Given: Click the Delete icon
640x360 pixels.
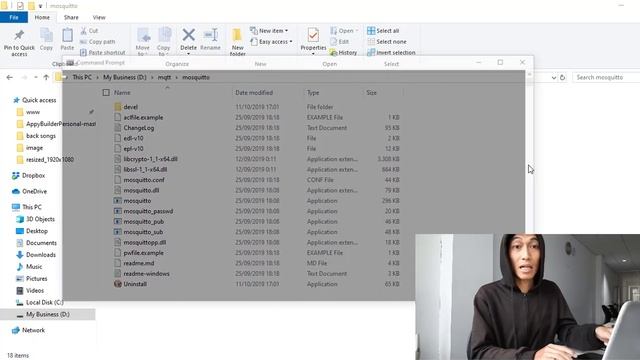Looking at the screenshot, I should [188, 36].
